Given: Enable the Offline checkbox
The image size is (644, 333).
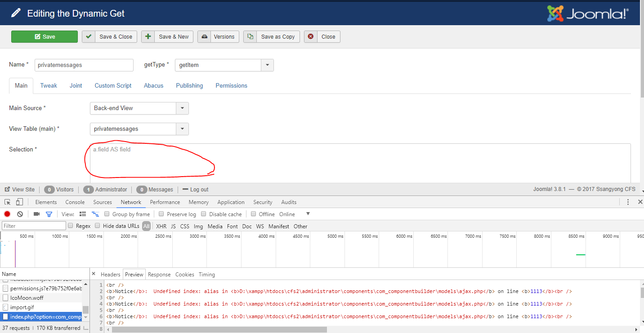Looking at the screenshot, I should pos(254,214).
